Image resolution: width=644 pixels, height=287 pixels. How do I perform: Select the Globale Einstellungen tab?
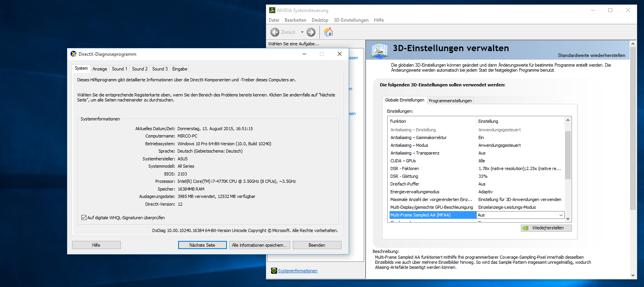pos(405,100)
